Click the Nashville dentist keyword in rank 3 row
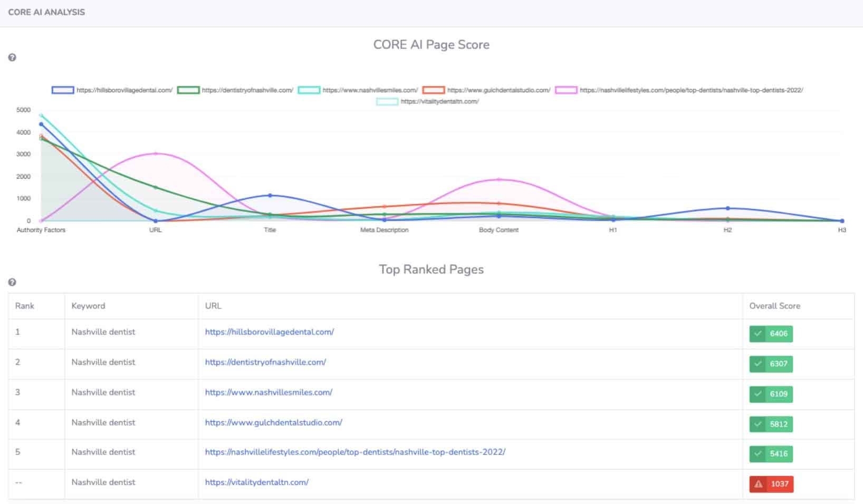The width and height of the screenshot is (863, 504). (x=103, y=392)
